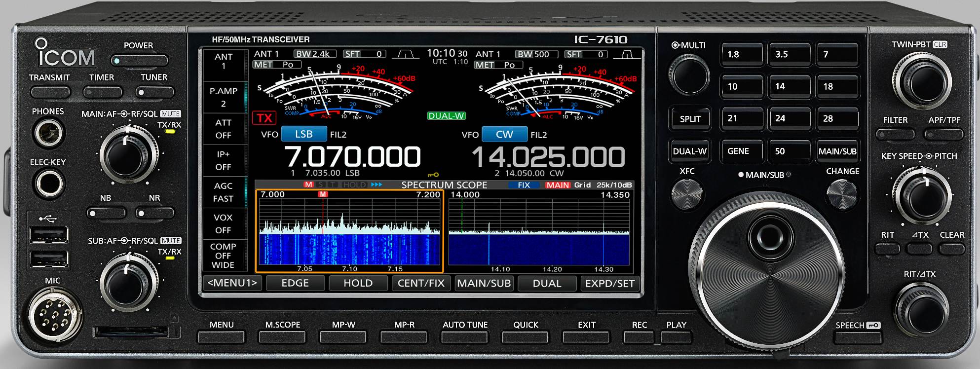Viewport: 980px width, 369px height.
Task: Click the upper USB port
Action: pos(49,235)
